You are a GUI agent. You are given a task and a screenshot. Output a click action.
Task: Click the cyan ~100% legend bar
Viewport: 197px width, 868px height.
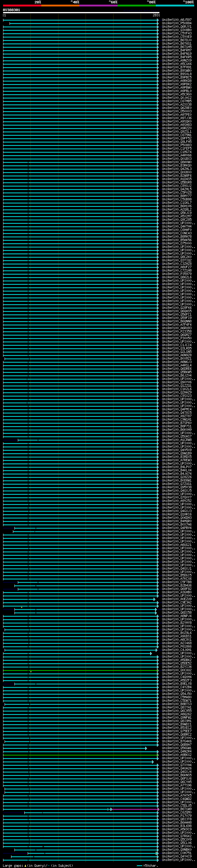(x=175, y=6)
